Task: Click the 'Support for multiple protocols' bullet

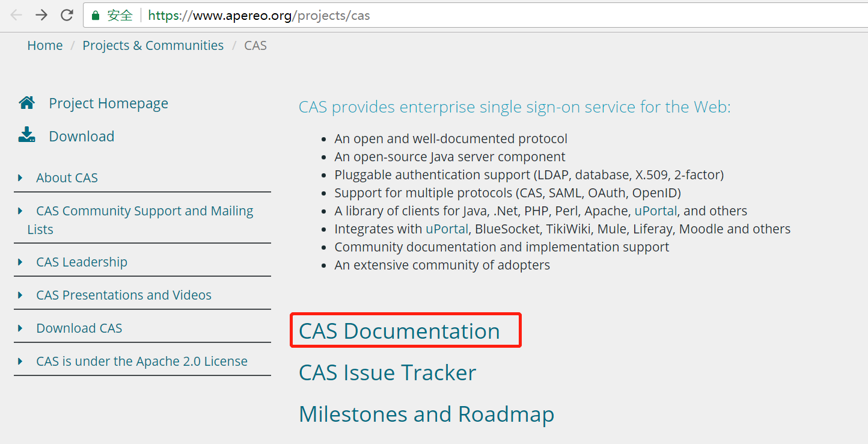Action: click(508, 193)
